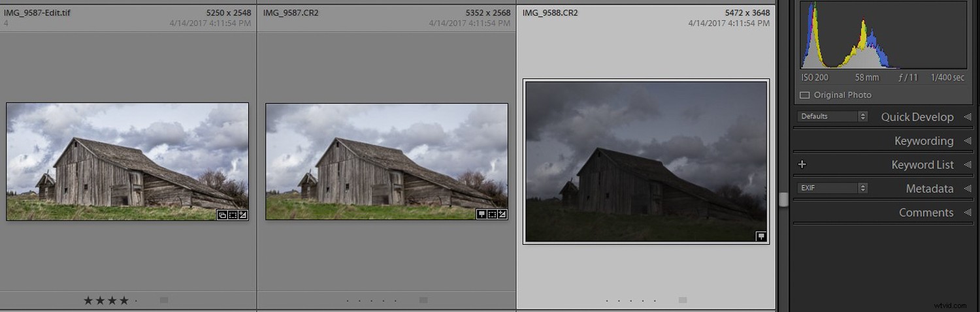Click the dimensions text 5352 x 2568
Screen dimensions: 980x312
pyautogui.click(x=488, y=12)
